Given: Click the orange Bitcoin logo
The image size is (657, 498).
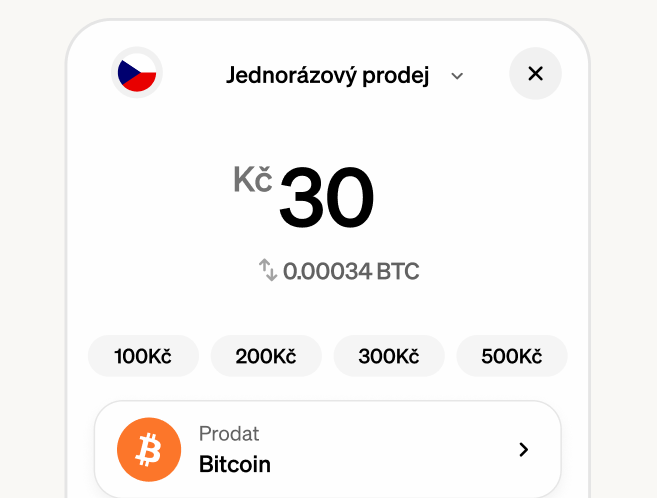Looking at the screenshot, I should coord(149,450).
